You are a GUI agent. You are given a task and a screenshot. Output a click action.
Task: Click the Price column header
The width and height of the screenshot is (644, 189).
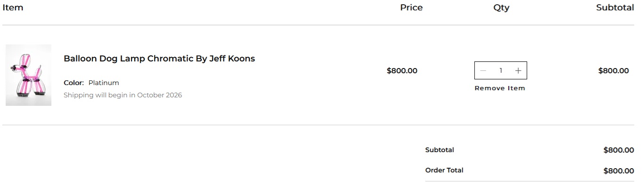pyautogui.click(x=411, y=8)
